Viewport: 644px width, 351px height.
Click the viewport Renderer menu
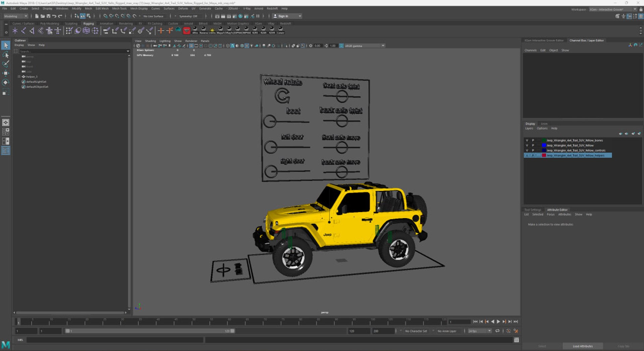point(191,41)
